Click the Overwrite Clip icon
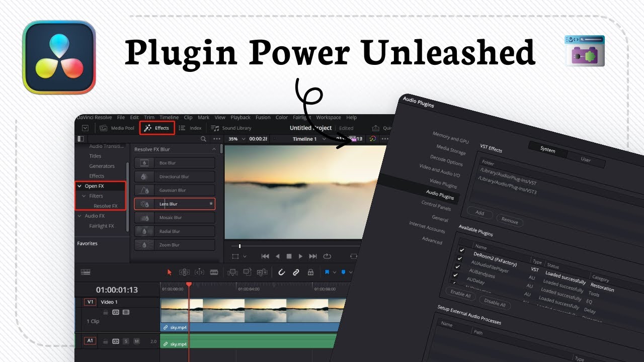The height and width of the screenshot is (362, 644). click(x=247, y=272)
